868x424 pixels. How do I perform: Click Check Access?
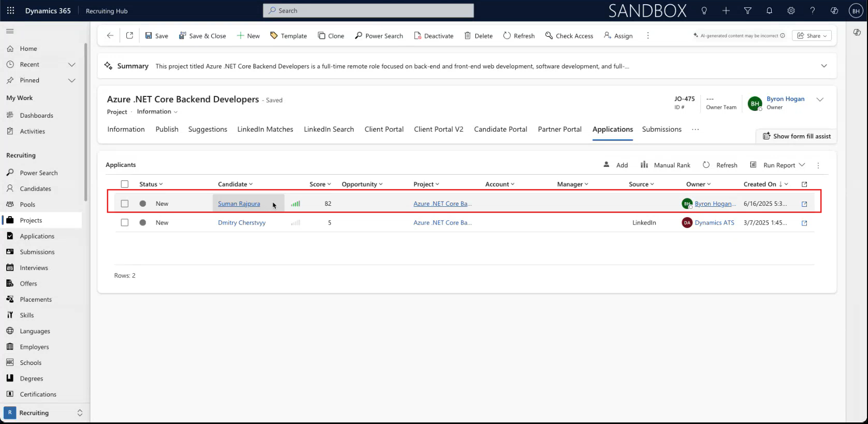[569, 36]
